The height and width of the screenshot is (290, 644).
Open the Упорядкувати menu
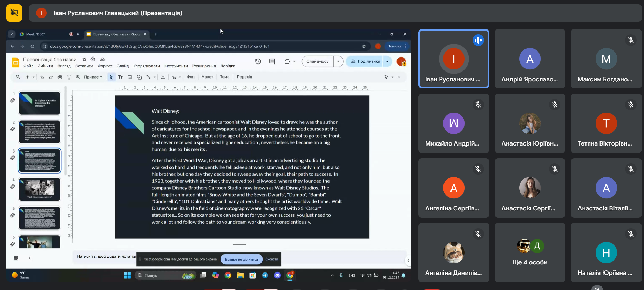(147, 66)
